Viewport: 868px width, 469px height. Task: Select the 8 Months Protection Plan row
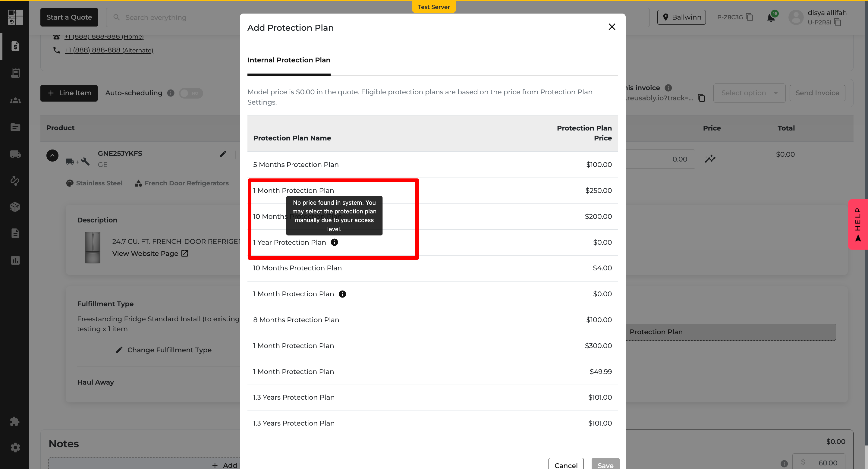click(432, 320)
